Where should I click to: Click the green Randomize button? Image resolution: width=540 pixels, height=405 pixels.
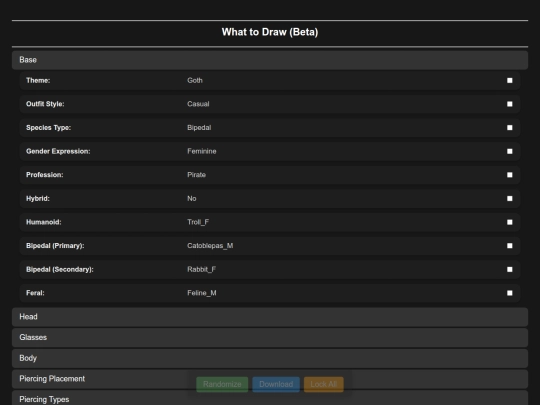[x=222, y=384]
